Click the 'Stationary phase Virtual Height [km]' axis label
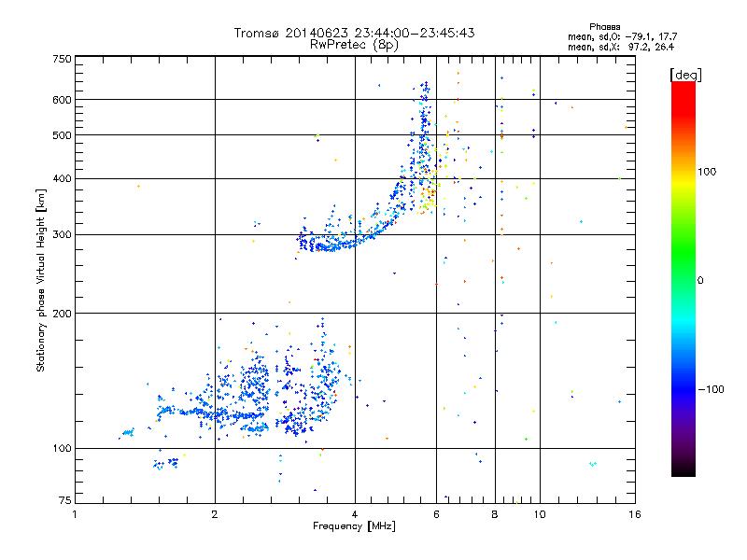Screen dimensions: 747x560 (41, 280)
